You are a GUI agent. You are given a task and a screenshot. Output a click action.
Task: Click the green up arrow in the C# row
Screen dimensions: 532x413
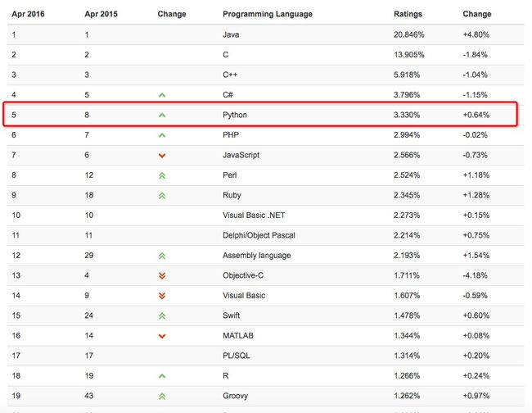coord(162,95)
